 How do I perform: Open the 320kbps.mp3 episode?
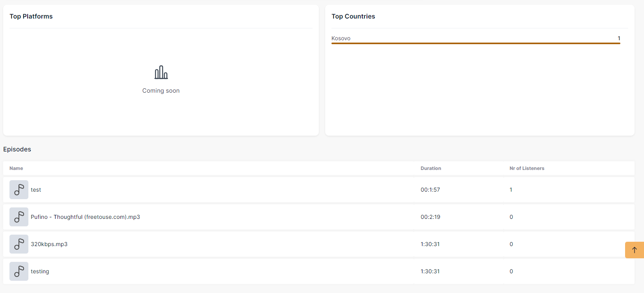pos(49,244)
